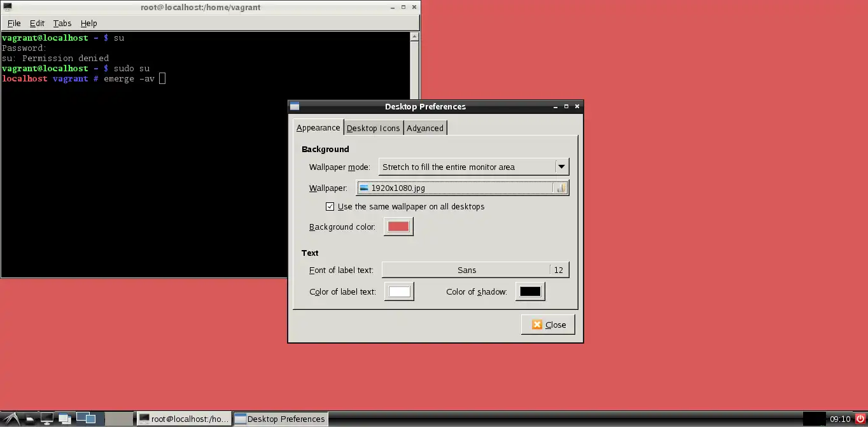Maximize the Desktop Preferences window
This screenshot has height=427, width=868.
566,107
